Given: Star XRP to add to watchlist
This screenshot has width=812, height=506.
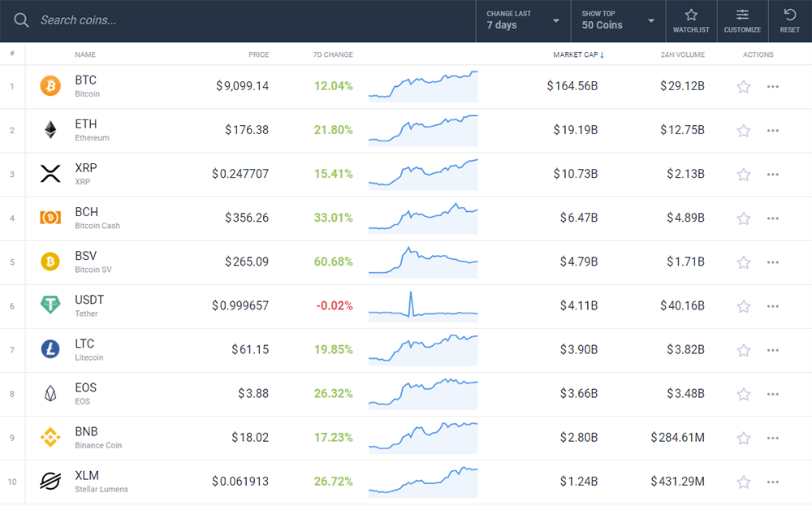Looking at the screenshot, I should (x=744, y=175).
